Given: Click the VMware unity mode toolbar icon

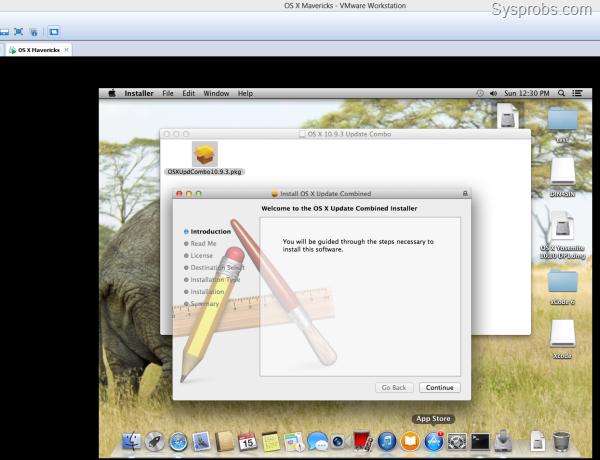Looking at the screenshot, I should pos(33,32).
